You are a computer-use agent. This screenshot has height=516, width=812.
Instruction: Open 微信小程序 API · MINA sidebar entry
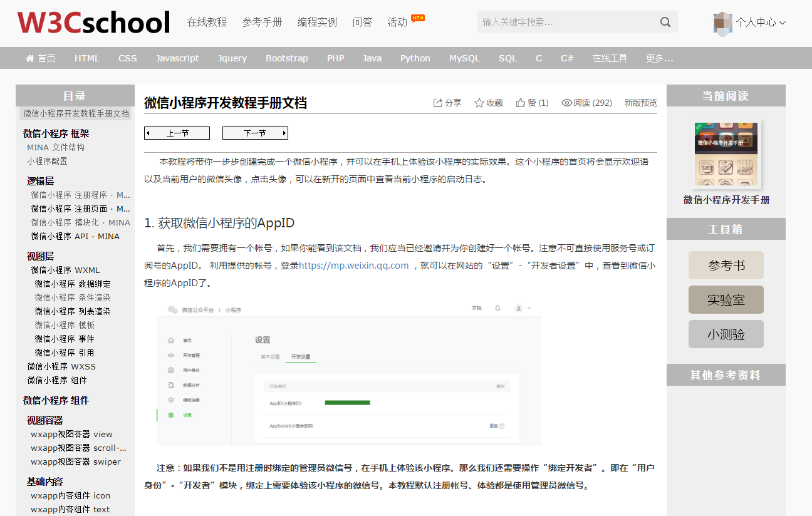tap(75, 236)
